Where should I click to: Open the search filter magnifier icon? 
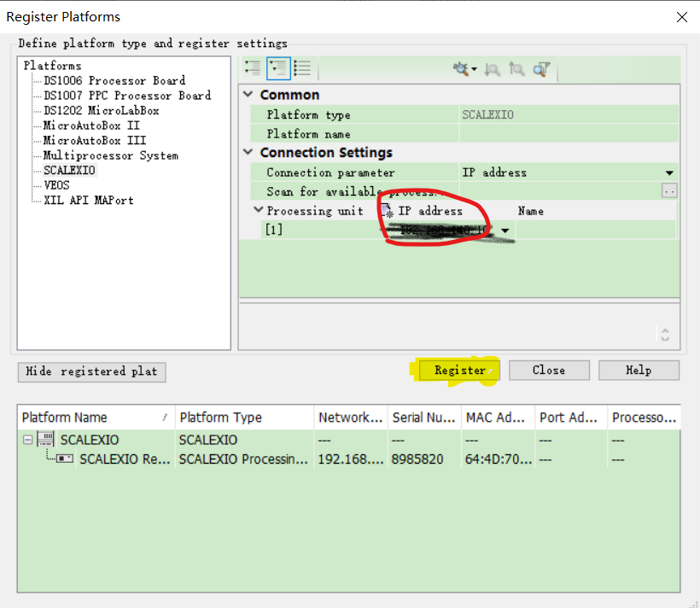pyautogui.click(x=540, y=69)
